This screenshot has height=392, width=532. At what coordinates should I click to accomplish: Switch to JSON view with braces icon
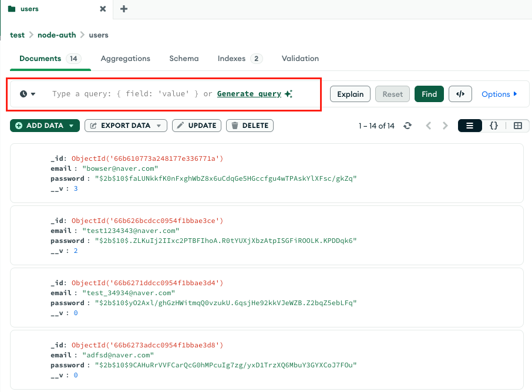click(494, 126)
